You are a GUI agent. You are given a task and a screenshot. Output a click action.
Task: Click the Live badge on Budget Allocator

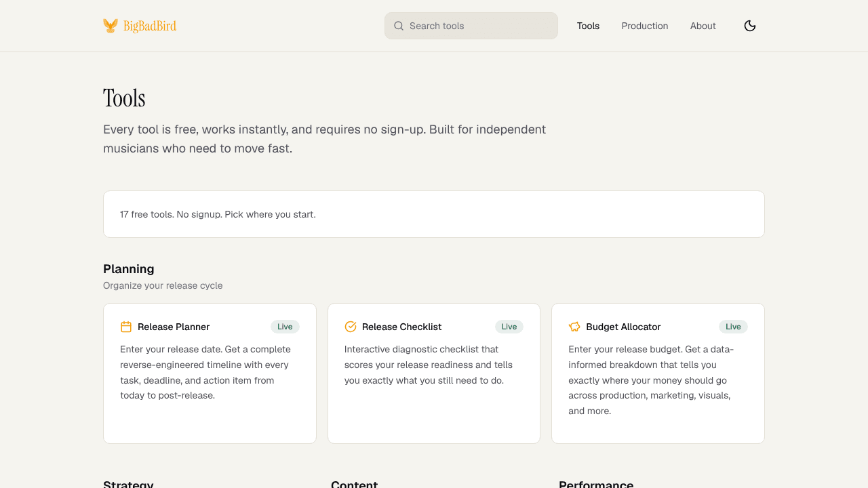[733, 327]
